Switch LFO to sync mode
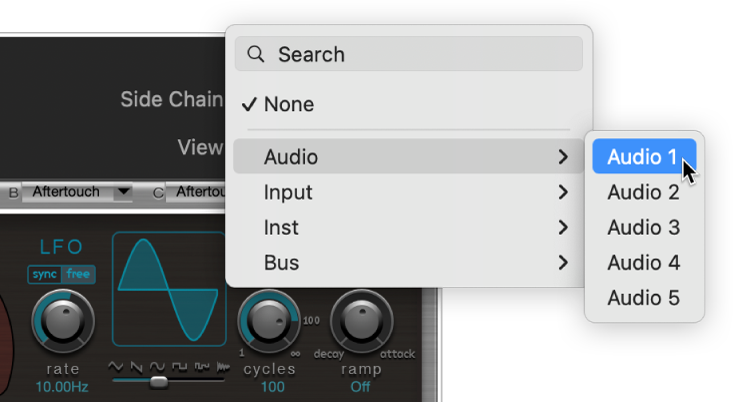The height and width of the screenshot is (402, 734). click(x=44, y=274)
